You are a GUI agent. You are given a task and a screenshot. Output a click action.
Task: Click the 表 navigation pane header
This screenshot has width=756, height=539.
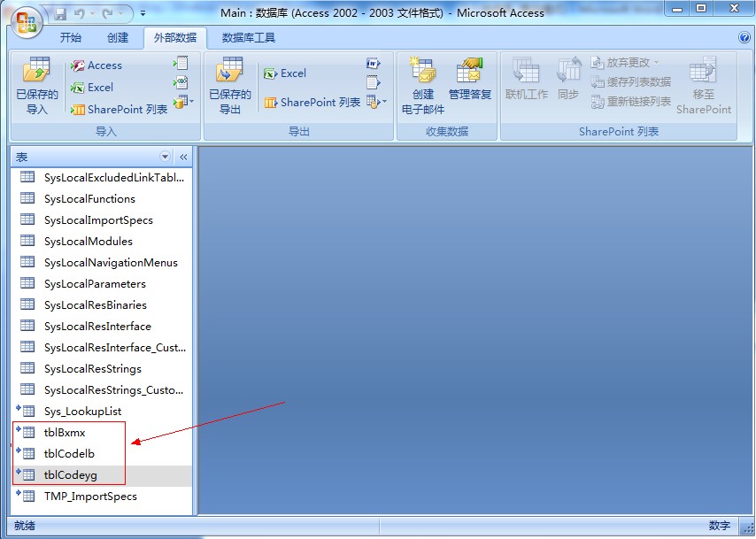101,157
